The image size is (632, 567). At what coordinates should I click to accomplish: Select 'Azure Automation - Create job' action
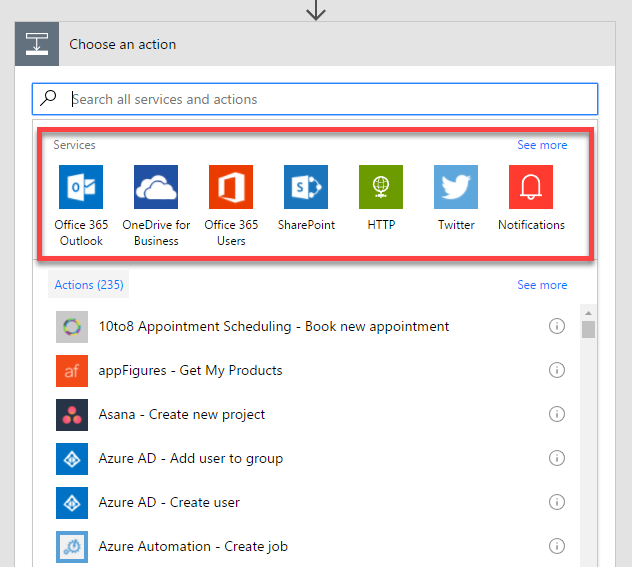tap(193, 546)
